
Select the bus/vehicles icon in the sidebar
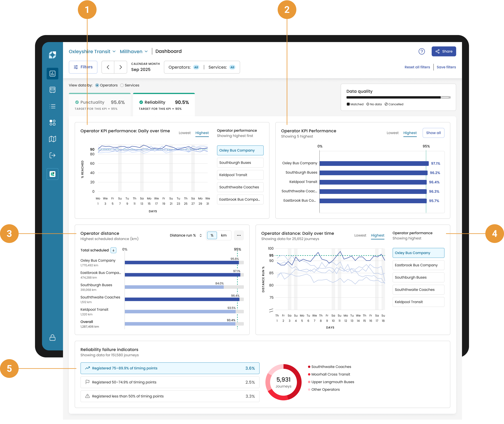52,90
